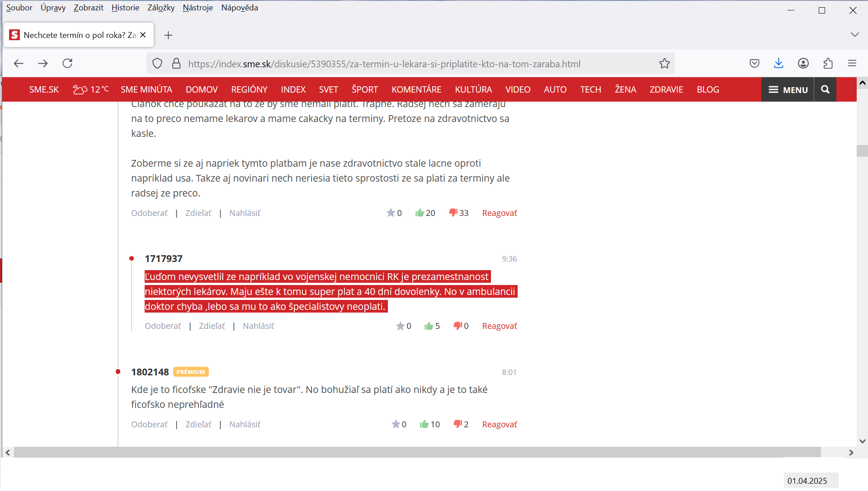Open ŽENA section
This screenshot has height=491, width=868.
tap(625, 89)
